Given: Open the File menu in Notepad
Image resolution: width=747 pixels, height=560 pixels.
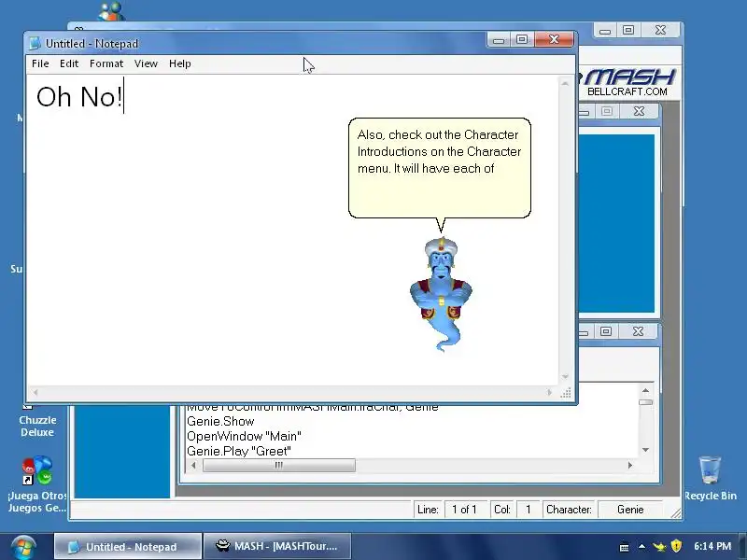Looking at the screenshot, I should pyautogui.click(x=40, y=63).
